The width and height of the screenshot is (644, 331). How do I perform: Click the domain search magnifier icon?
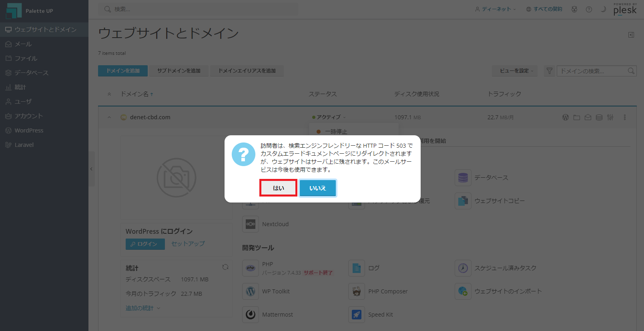[631, 71]
